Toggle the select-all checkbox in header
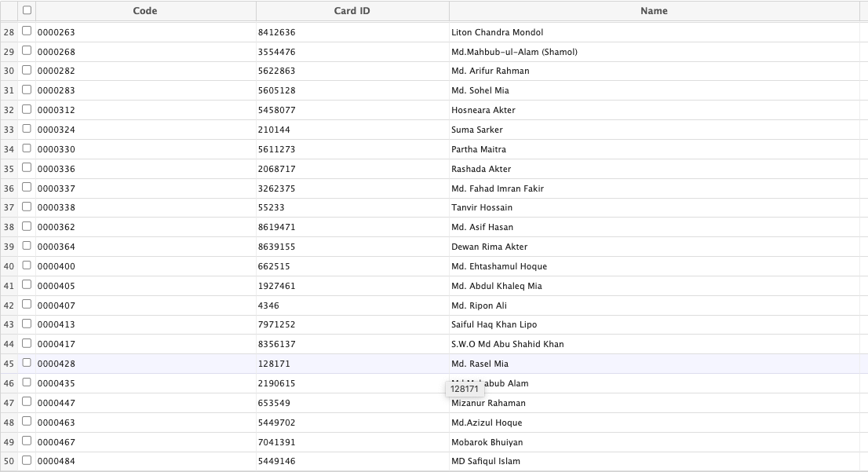The height and width of the screenshot is (472, 868). 27,10
